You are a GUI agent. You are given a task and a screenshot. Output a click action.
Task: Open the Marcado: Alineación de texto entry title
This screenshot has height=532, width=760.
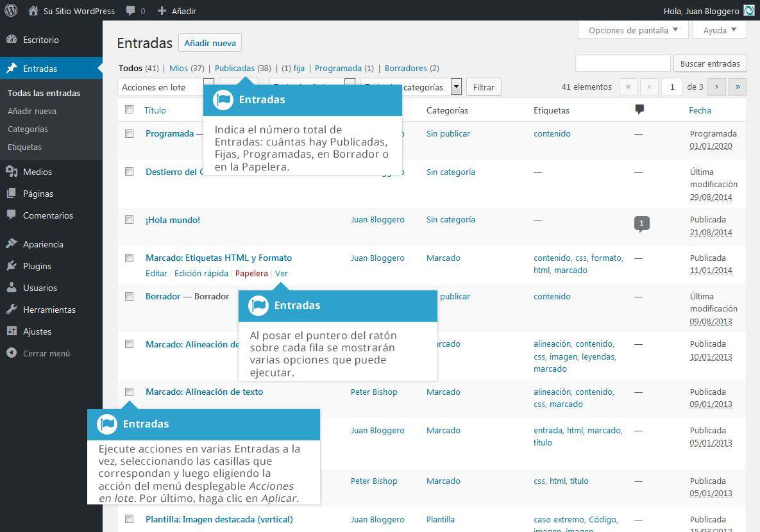(204, 392)
